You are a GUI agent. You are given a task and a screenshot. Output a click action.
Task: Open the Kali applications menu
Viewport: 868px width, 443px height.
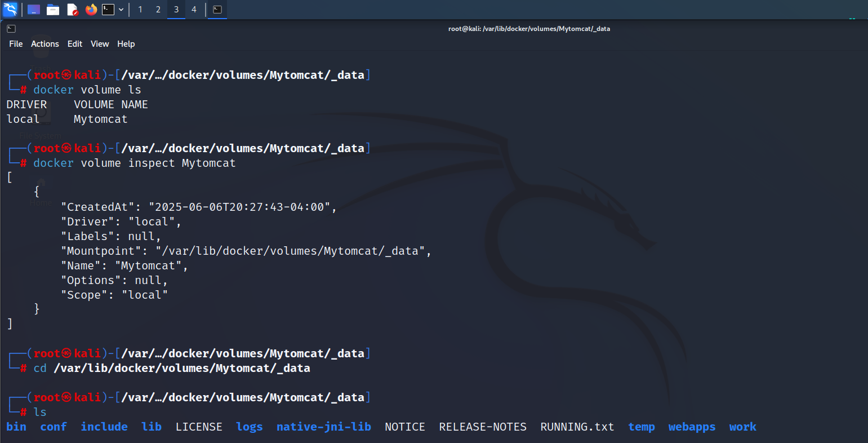[10, 9]
